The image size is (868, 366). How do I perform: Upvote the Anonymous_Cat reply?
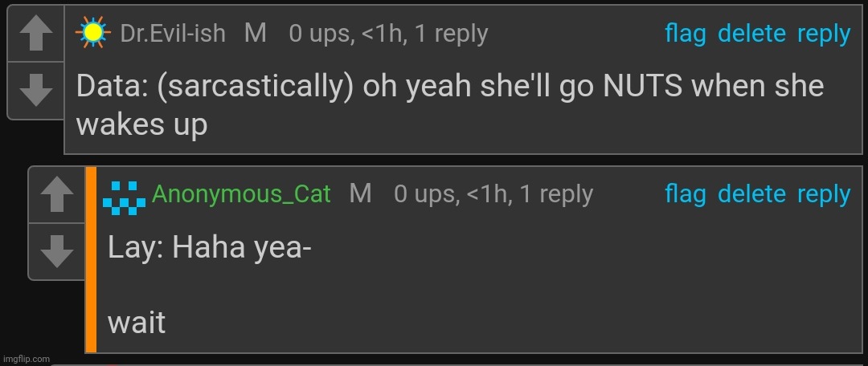[x=56, y=195]
